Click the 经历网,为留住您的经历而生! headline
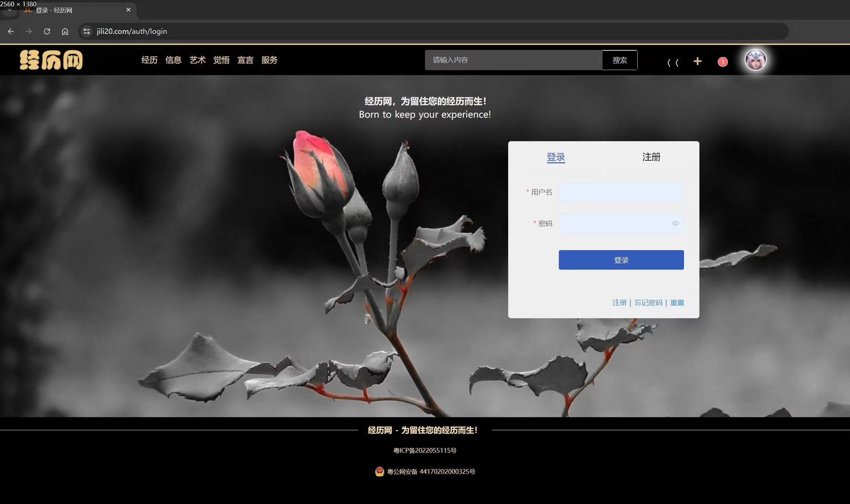Screen dimensions: 850x504 click(x=425, y=101)
